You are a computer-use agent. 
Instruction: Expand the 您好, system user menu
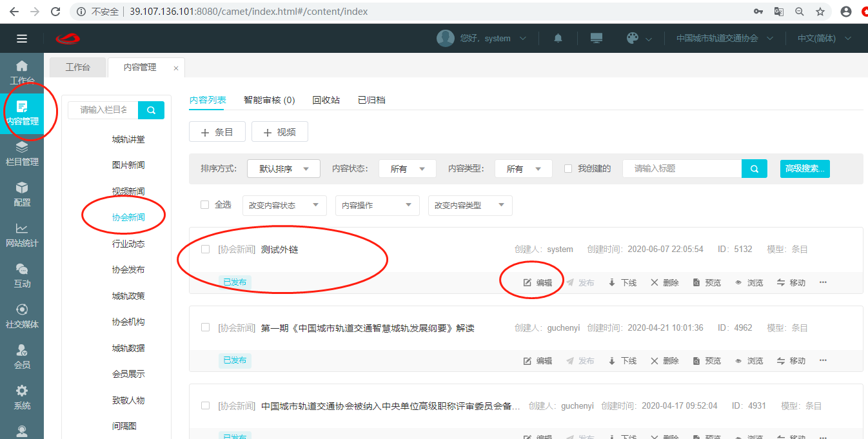(x=493, y=39)
